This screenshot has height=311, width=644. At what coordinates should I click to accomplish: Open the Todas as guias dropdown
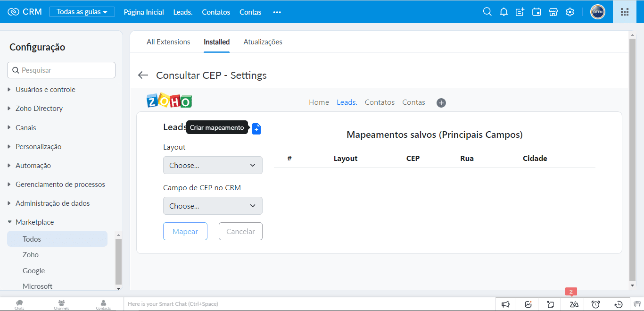82,12
